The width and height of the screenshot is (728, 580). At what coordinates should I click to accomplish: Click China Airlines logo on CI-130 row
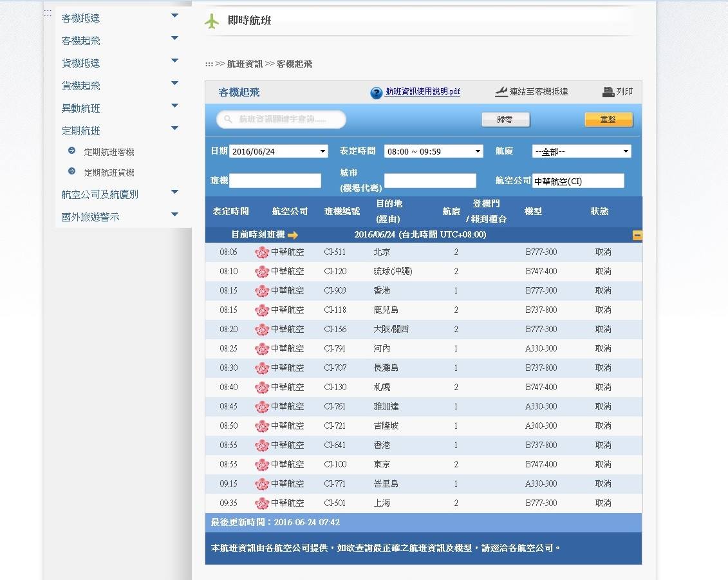[x=262, y=388]
